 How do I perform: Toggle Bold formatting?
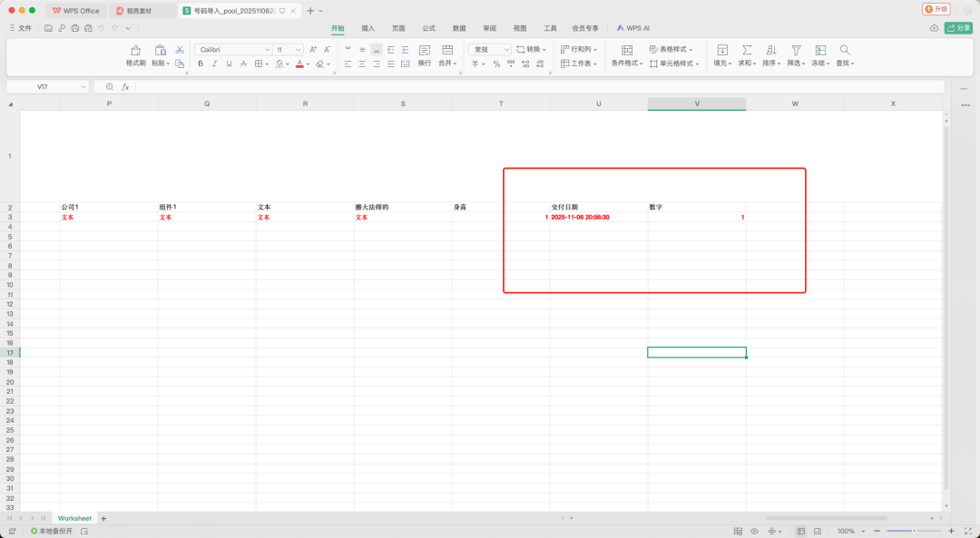click(x=201, y=64)
